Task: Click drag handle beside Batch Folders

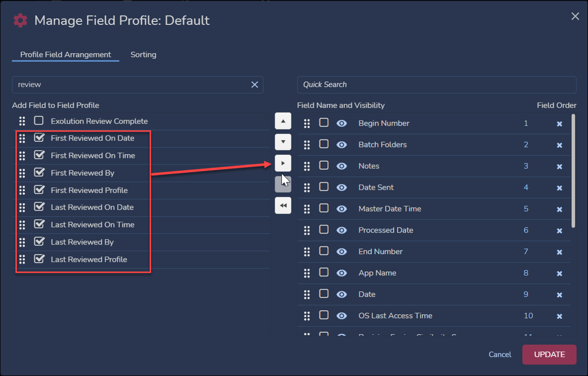Action: [x=307, y=145]
